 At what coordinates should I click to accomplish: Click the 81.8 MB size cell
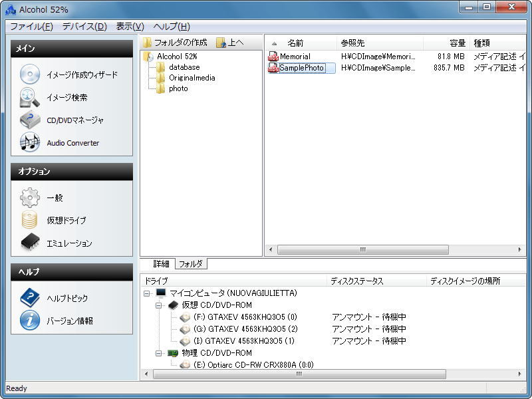[x=451, y=57]
